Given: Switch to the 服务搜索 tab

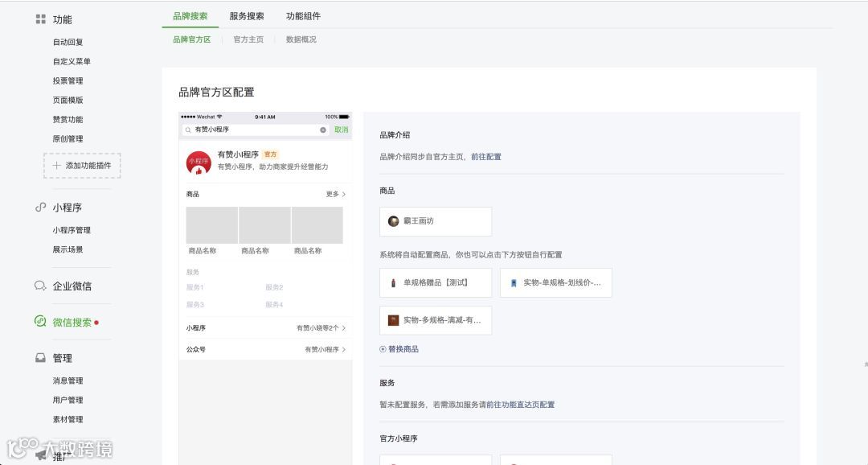Looking at the screenshot, I should tap(247, 16).
